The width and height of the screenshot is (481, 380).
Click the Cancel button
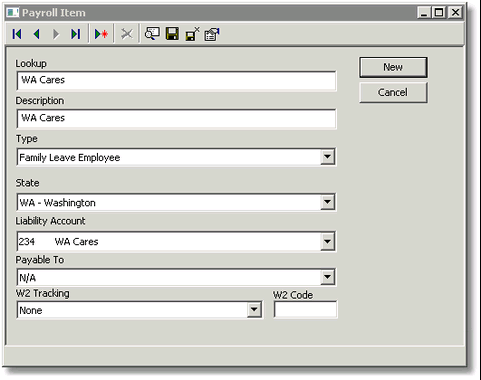pyautogui.click(x=393, y=92)
